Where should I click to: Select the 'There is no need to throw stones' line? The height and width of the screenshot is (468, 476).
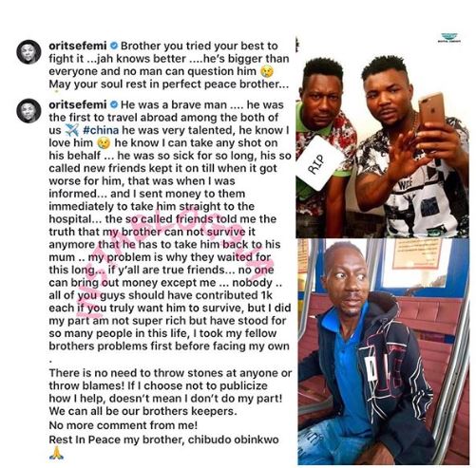coord(170,373)
